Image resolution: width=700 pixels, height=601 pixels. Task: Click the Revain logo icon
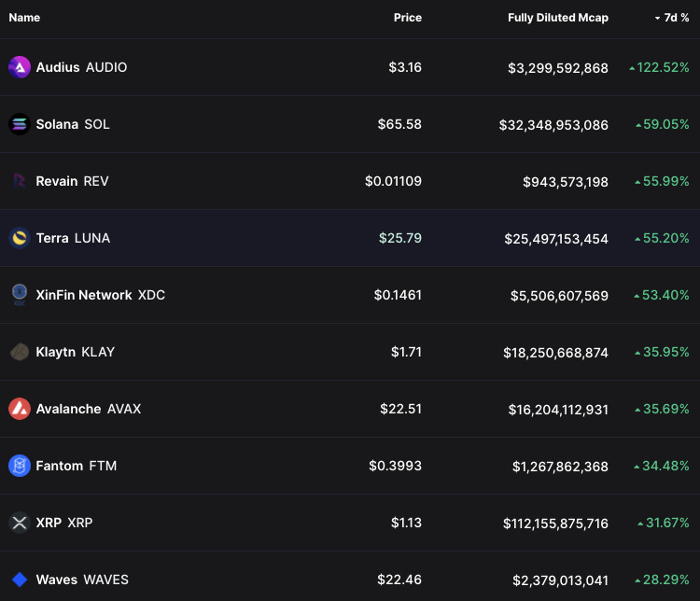(20, 181)
